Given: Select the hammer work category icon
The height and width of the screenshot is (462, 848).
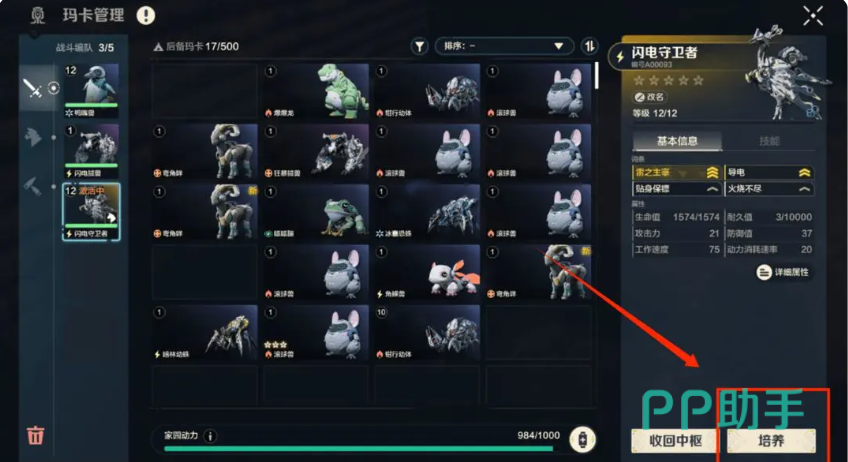Looking at the screenshot, I should (x=32, y=186).
